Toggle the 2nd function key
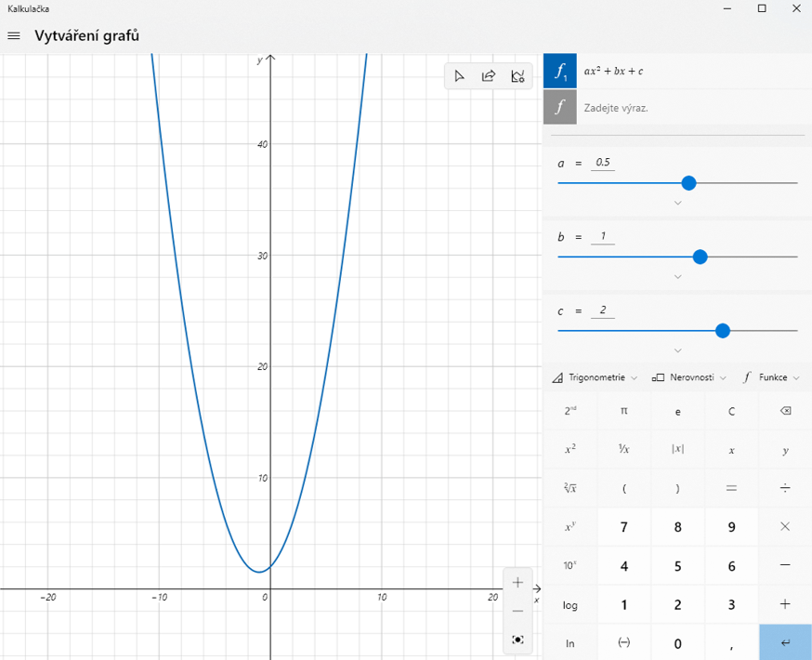Screen dimensions: 812x660 point(570,410)
